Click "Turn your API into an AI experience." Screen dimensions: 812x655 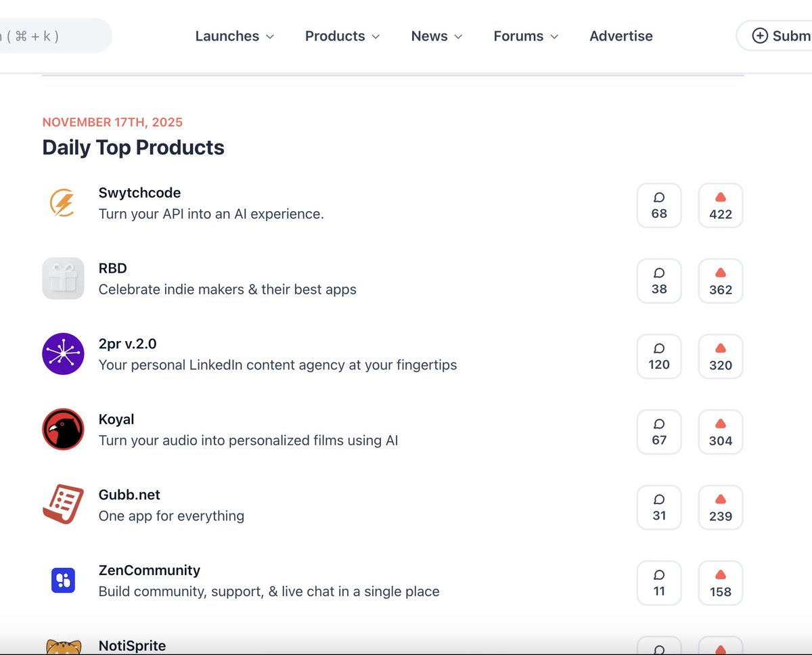(211, 214)
